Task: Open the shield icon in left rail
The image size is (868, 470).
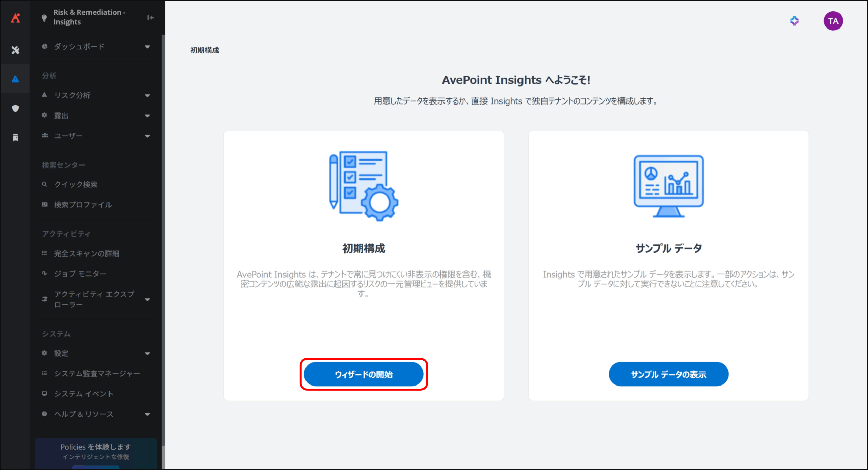Action: point(15,108)
